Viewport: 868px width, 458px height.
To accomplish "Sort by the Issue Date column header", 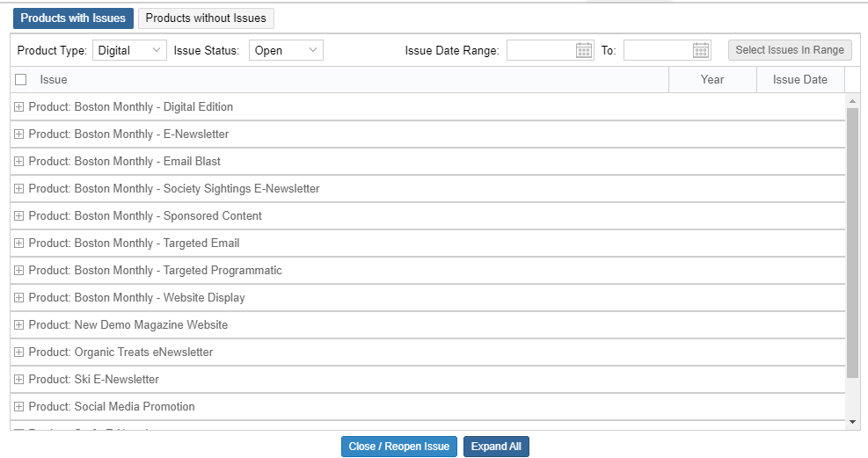I will click(x=800, y=80).
